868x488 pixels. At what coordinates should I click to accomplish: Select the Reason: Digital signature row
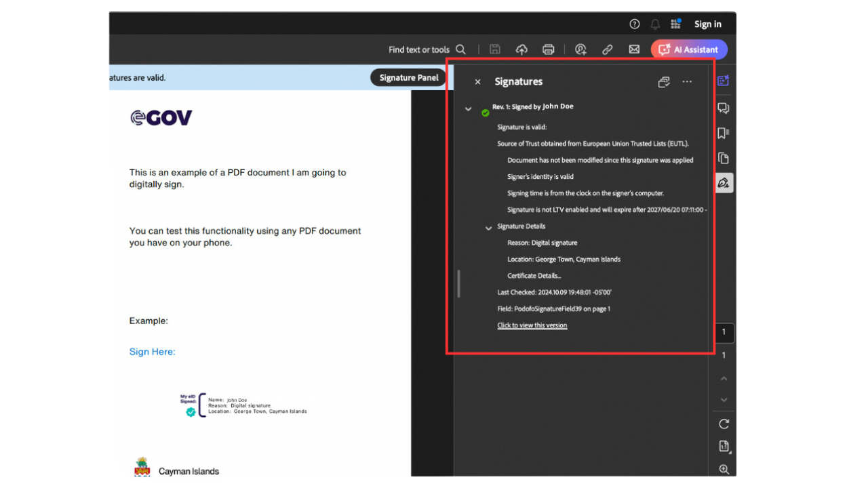[x=542, y=243]
